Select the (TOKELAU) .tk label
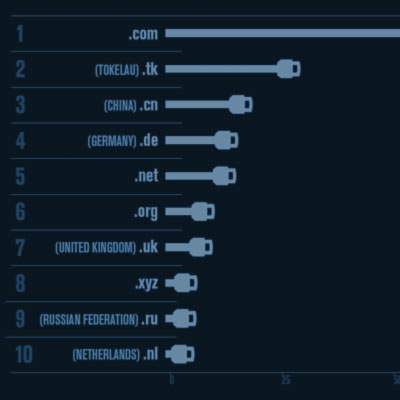The width and height of the screenshot is (400, 400). click(127, 70)
